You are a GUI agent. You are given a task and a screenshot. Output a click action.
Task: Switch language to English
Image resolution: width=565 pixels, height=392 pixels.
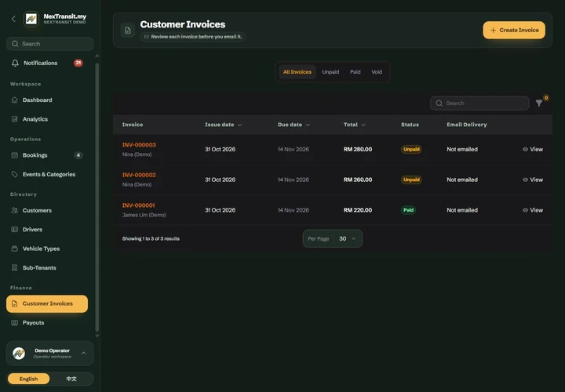[28, 379]
